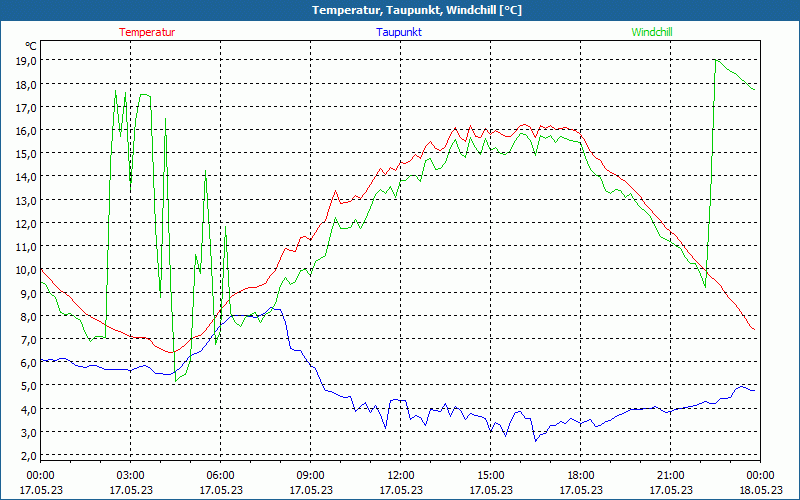Screen dimensions: 800x500
Task: Click the blue Taupunkt legend label
Action: click(x=399, y=32)
